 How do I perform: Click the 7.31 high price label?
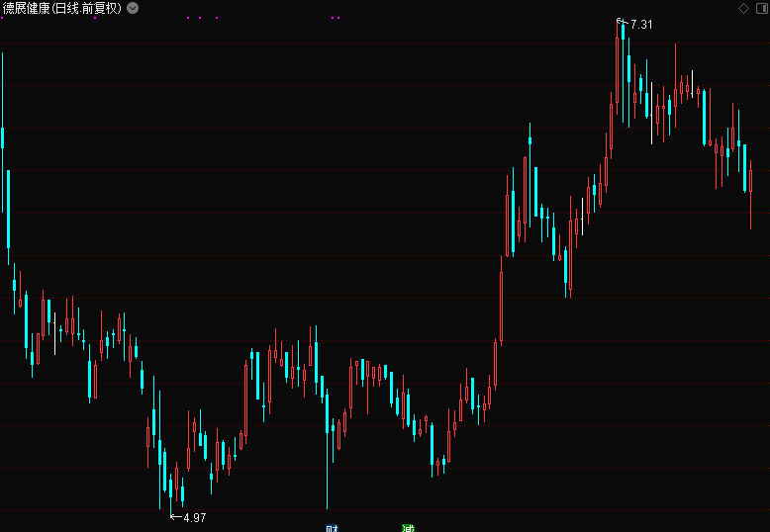[641, 25]
